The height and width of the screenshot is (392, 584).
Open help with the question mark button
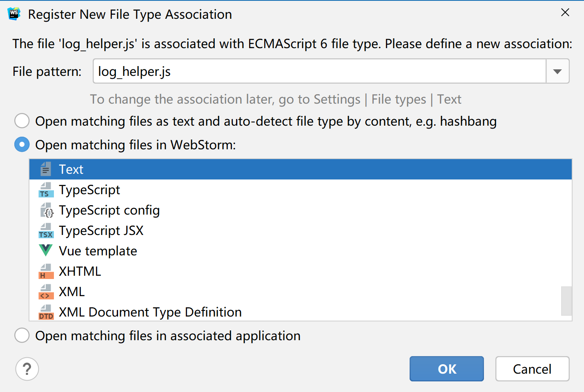coord(27,369)
